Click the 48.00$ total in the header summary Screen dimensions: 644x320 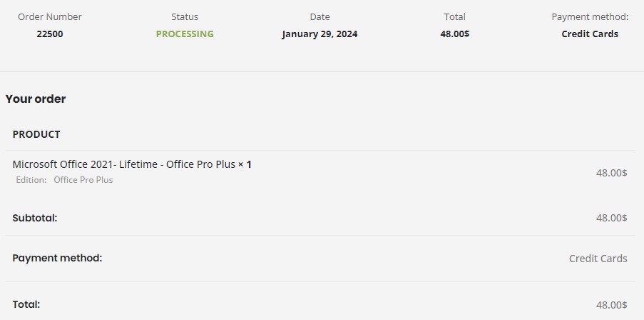pyautogui.click(x=454, y=34)
